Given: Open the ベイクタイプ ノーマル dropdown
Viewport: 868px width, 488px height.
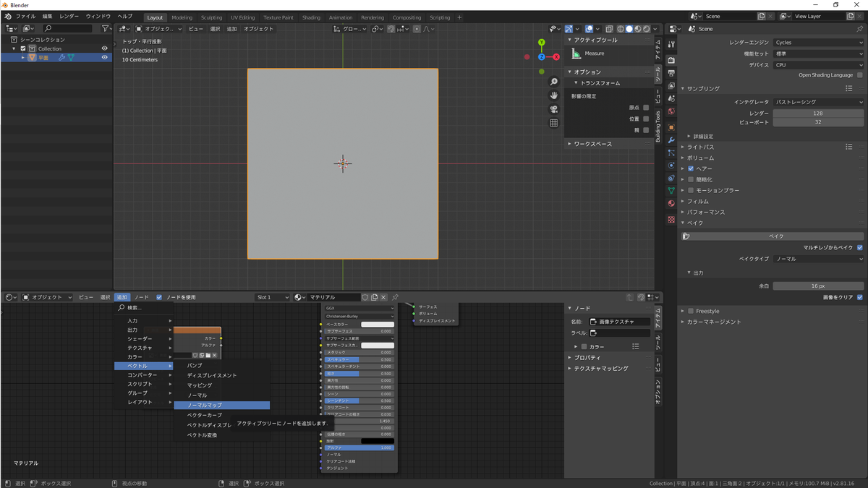Looking at the screenshot, I should click(x=818, y=259).
